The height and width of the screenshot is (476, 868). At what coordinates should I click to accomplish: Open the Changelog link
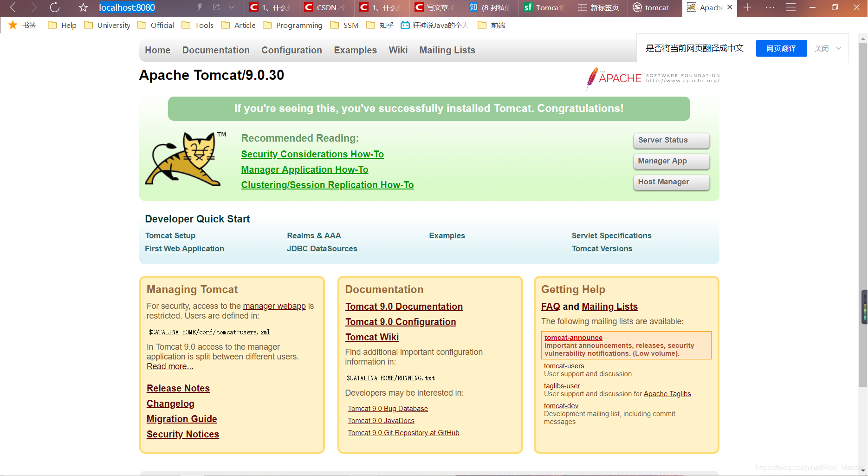[170, 404]
